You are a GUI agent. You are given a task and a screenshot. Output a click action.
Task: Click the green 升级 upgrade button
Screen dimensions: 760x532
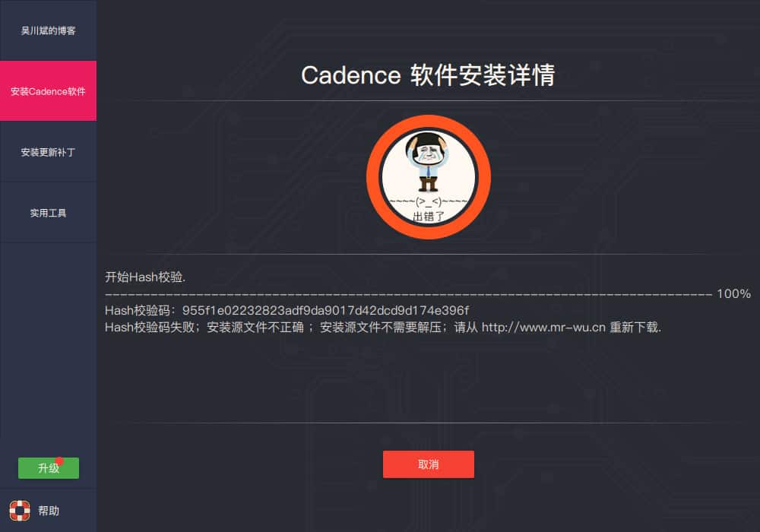(49, 468)
